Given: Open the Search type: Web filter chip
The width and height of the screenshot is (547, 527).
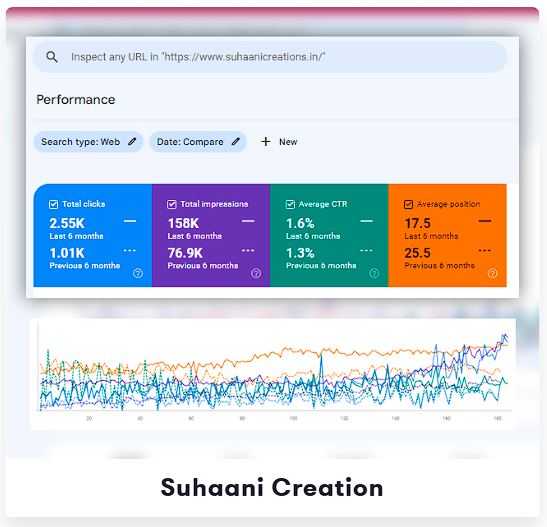Looking at the screenshot, I should [x=88, y=142].
